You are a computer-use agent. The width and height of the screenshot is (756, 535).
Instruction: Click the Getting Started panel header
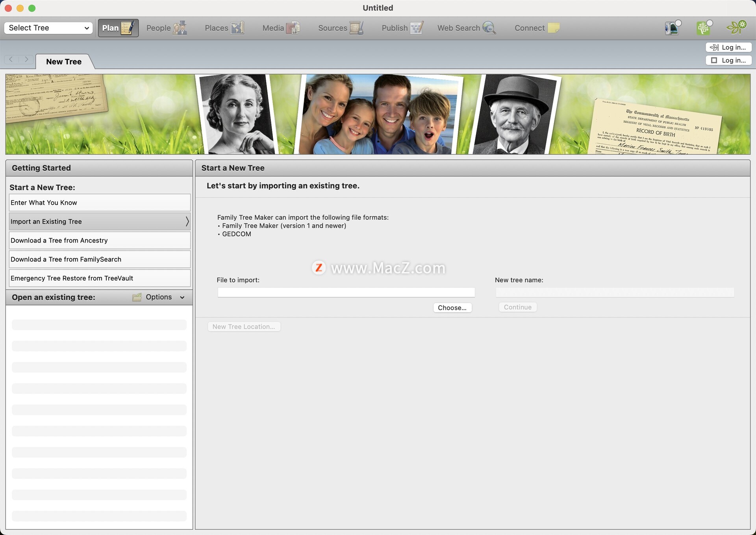point(99,168)
